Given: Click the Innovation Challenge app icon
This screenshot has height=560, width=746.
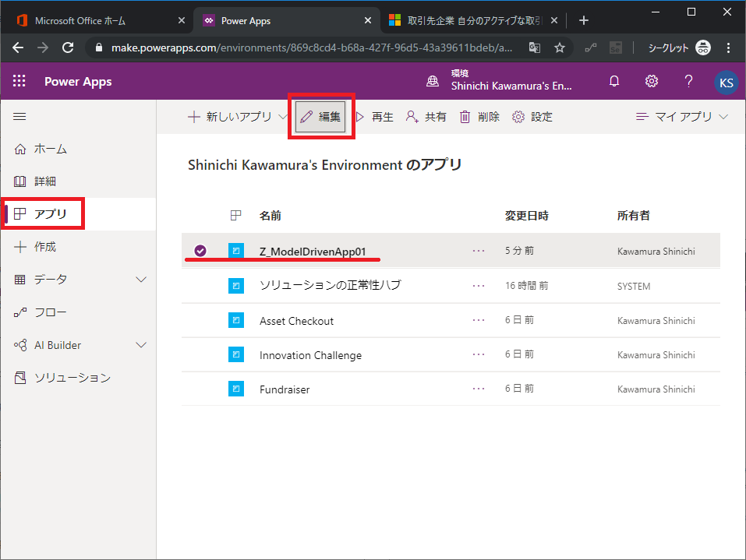Looking at the screenshot, I should (236, 354).
